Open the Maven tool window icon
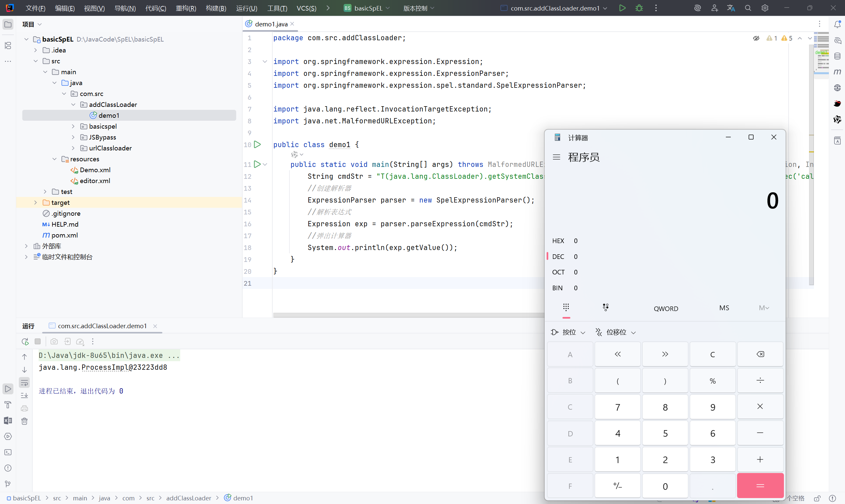Viewport: 845px width, 504px height. tap(837, 72)
